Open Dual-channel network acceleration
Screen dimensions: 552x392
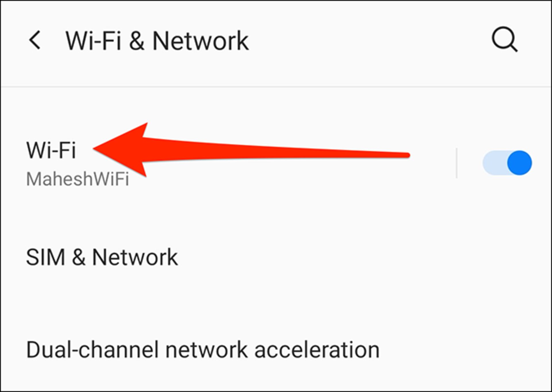click(x=276, y=350)
